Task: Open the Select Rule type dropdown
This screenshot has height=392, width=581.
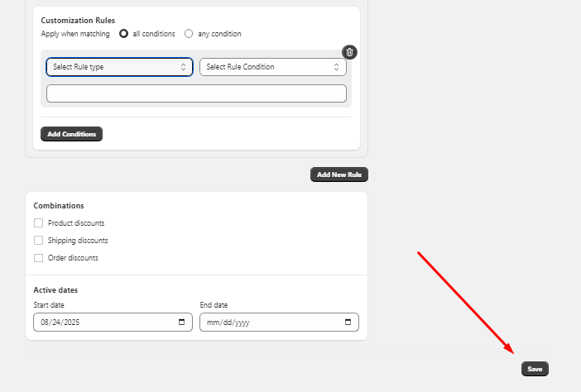Action: (119, 67)
